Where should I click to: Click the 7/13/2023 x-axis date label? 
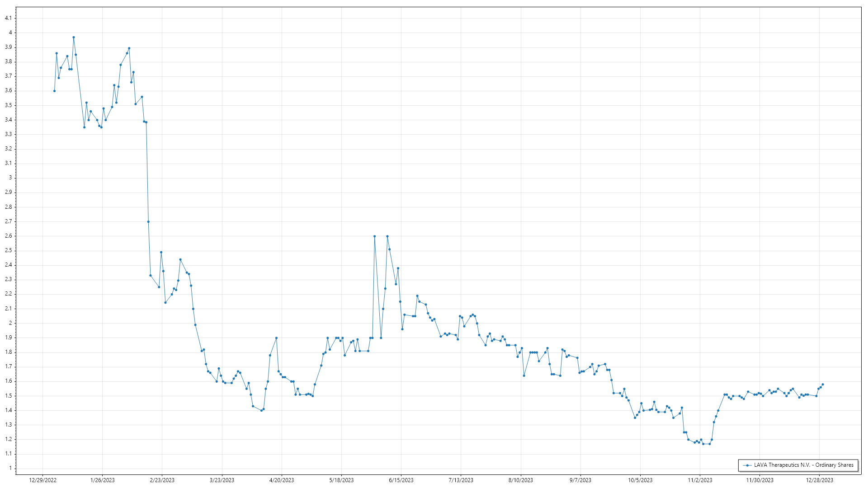461,480
